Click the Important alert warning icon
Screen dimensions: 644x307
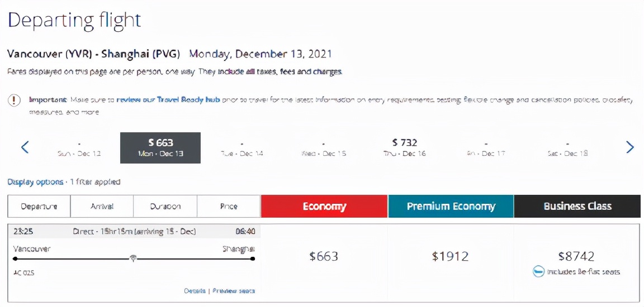click(14, 100)
